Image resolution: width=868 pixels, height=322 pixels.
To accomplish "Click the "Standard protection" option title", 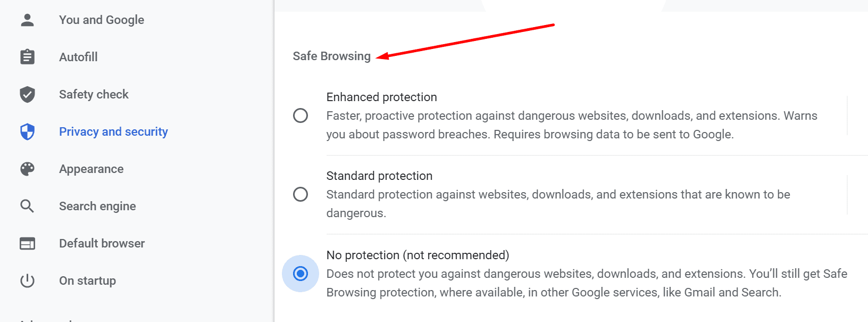I will [379, 176].
